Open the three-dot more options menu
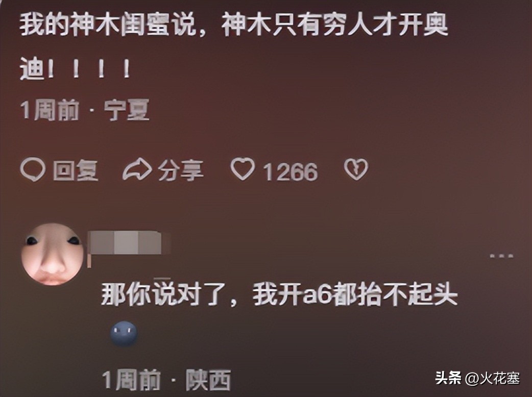The width and height of the screenshot is (532, 397). click(501, 256)
